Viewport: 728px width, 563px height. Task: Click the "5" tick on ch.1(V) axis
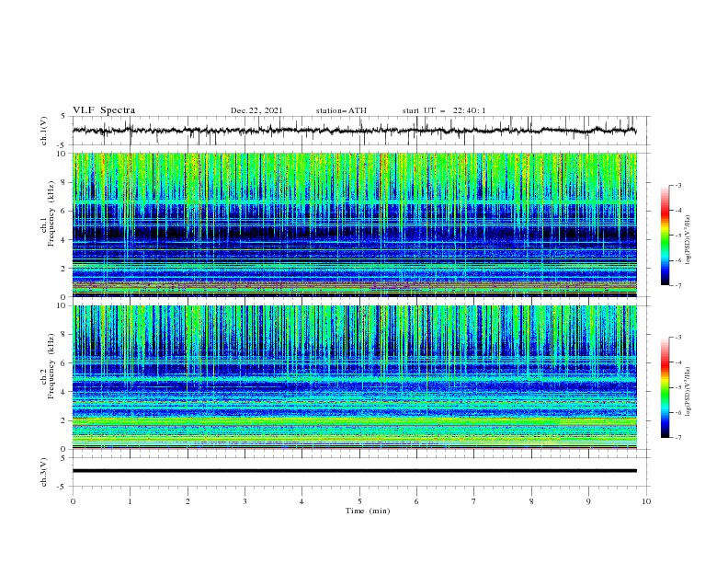63,116
